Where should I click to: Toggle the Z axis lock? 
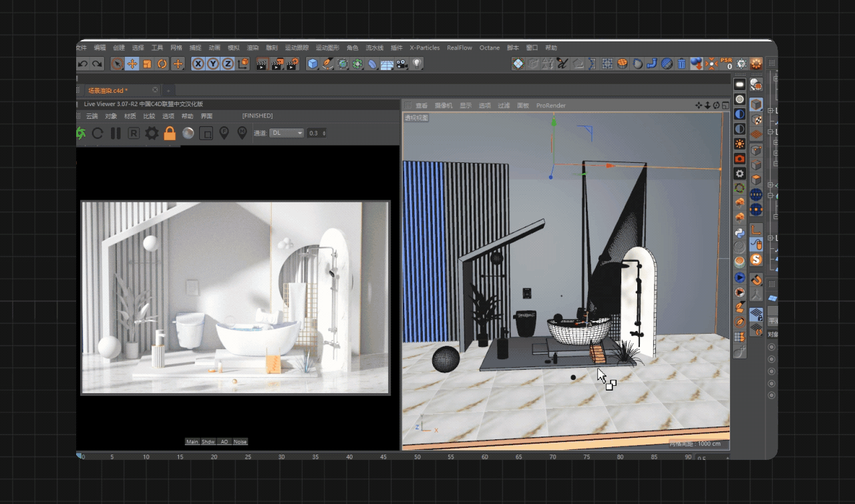pyautogui.click(x=227, y=64)
